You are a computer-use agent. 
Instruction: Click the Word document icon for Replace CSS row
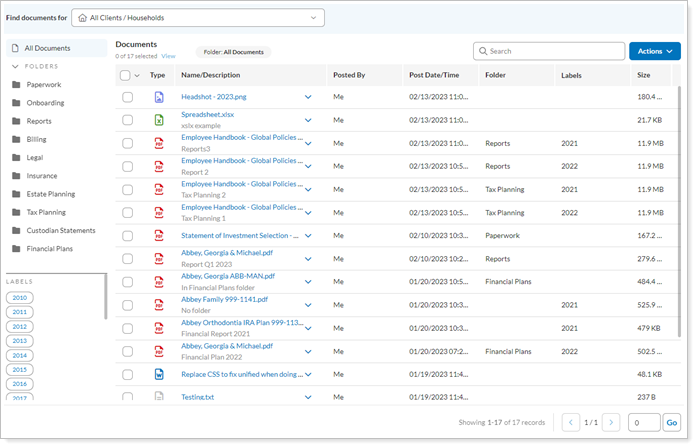click(x=158, y=374)
